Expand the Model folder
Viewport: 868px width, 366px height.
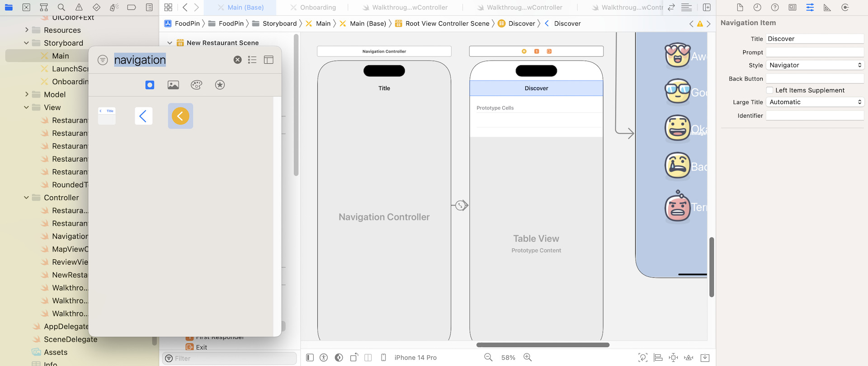pos(27,94)
